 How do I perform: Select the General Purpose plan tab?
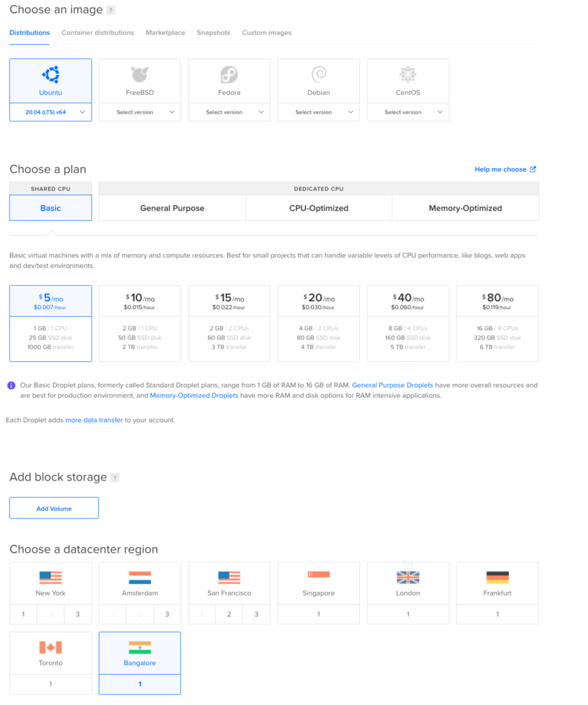(x=172, y=208)
